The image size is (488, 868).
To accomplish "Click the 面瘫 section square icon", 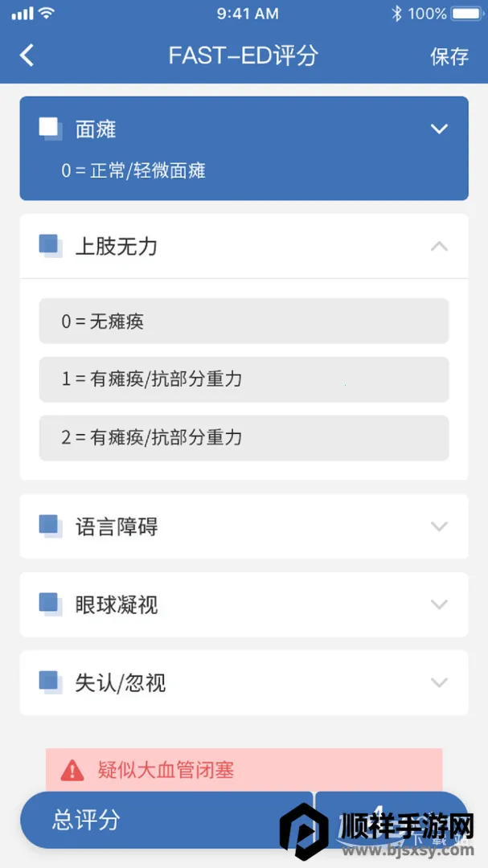I will click(x=50, y=129).
